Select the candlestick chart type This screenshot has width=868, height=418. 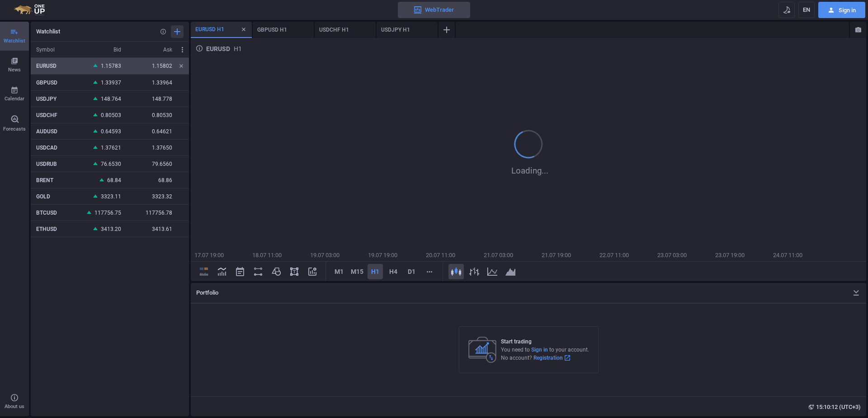coord(456,272)
